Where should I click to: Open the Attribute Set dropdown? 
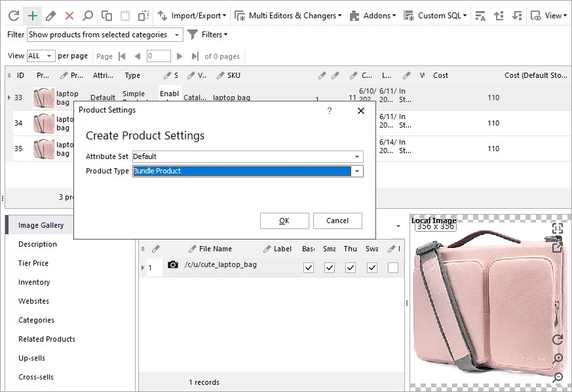pyautogui.click(x=357, y=156)
